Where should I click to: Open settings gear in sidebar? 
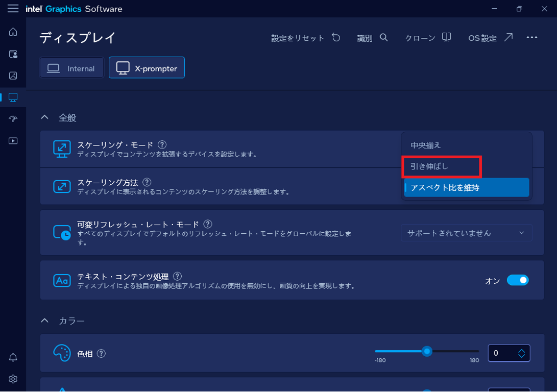click(13, 379)
